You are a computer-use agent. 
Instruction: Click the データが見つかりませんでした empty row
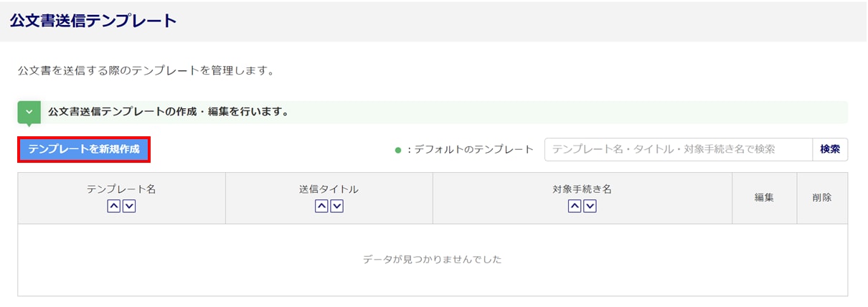click(433, 260)
